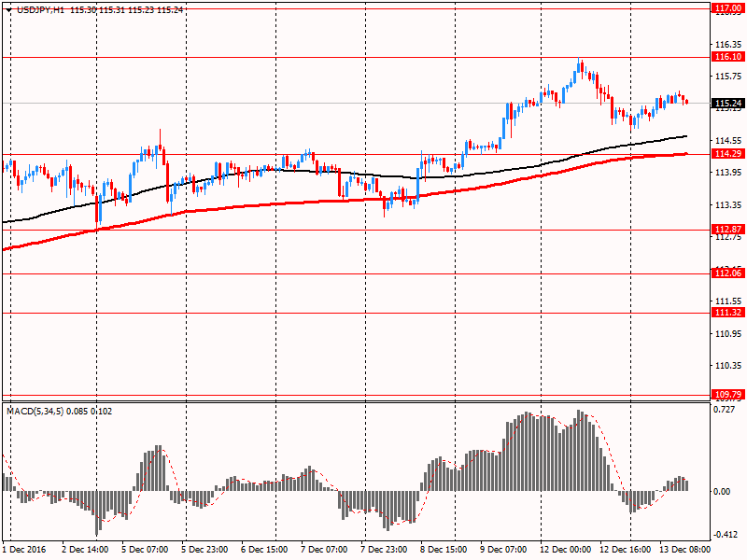747x560 pixels.
Task: Select the 12 Dec 00:00 time label
Action: pos(563,550)
